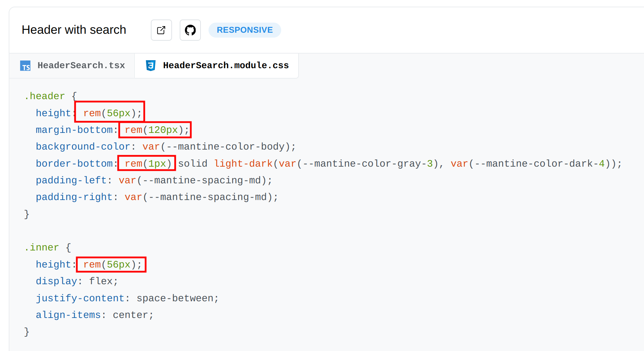Click the justify-content: space-between declaration
This screenshot has height=351, width=644.
pyautogui.click(x=127, y=298)
